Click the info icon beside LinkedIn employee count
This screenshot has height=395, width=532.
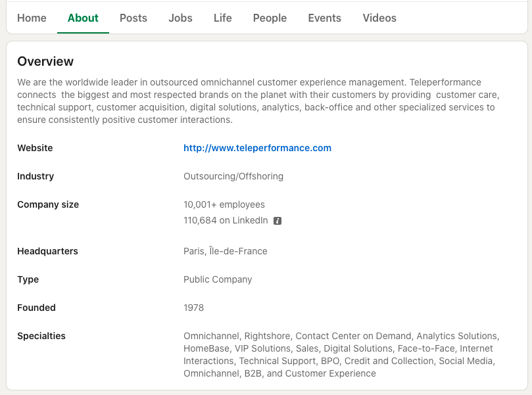pos(278,221)
